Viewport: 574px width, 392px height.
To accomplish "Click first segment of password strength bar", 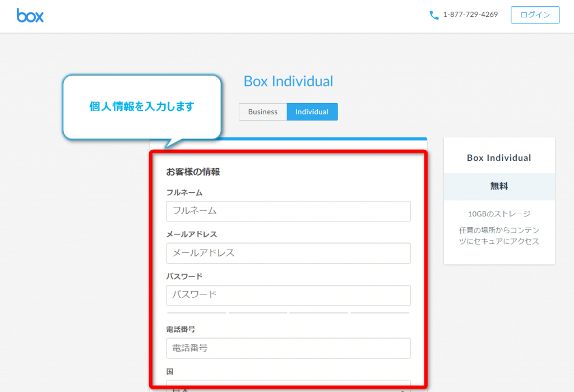I will (x=196, y=313).
